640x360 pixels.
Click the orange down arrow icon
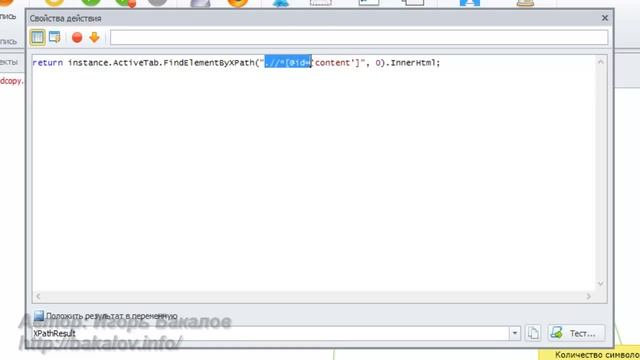(x=94, y=38)
